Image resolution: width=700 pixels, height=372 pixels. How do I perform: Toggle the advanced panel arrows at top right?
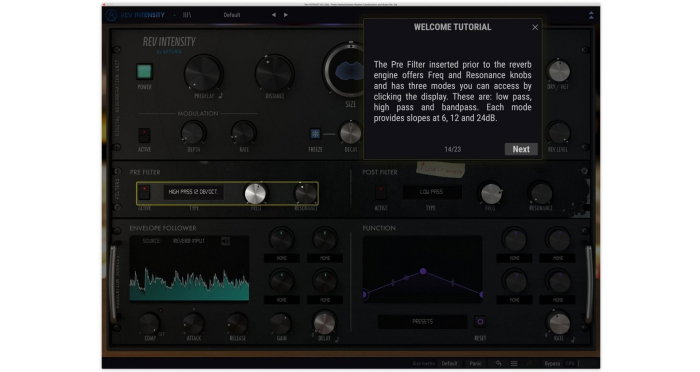(x=591, y=16)
